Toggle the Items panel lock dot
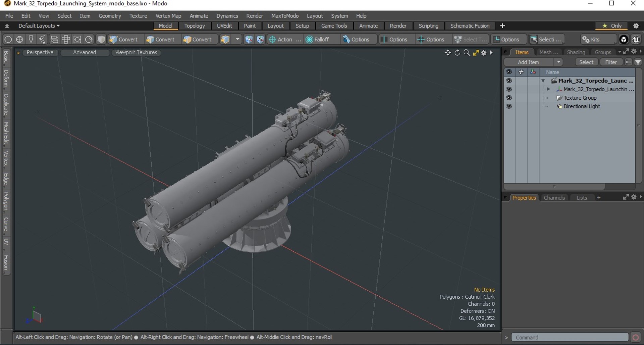The height and width of the screenshot is (345, 644). click(506, 52)
